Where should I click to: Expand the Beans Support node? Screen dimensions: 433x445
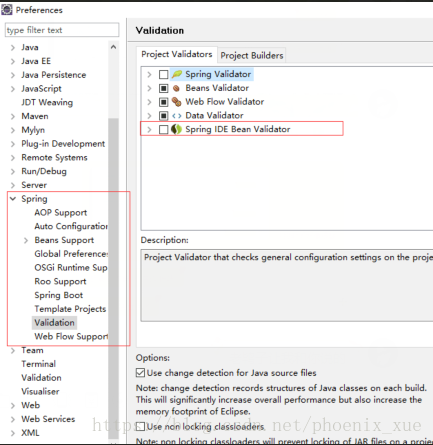coord(26,240)
